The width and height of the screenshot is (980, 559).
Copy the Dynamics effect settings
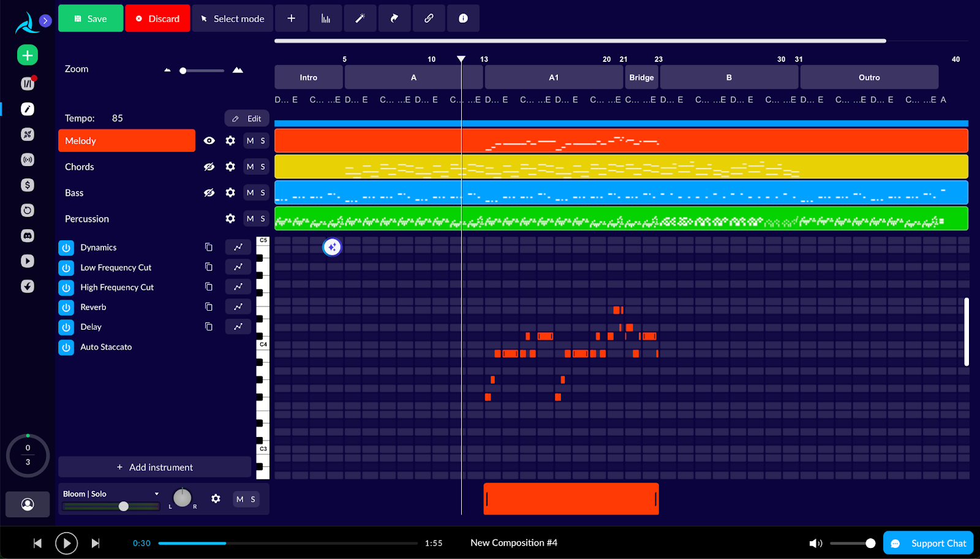tap(209, 247)
